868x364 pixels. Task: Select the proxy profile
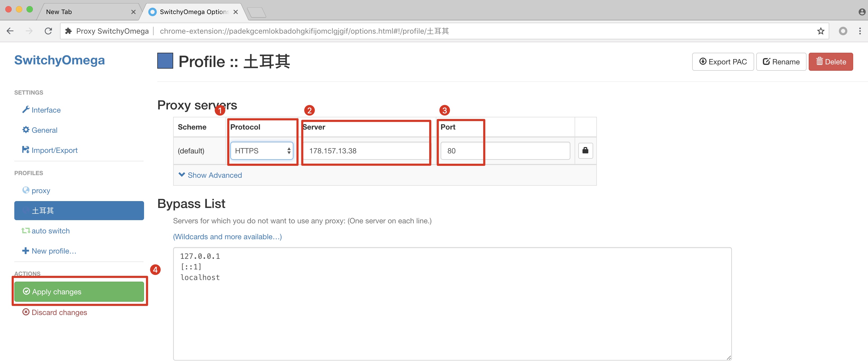(x=41, y=191)
